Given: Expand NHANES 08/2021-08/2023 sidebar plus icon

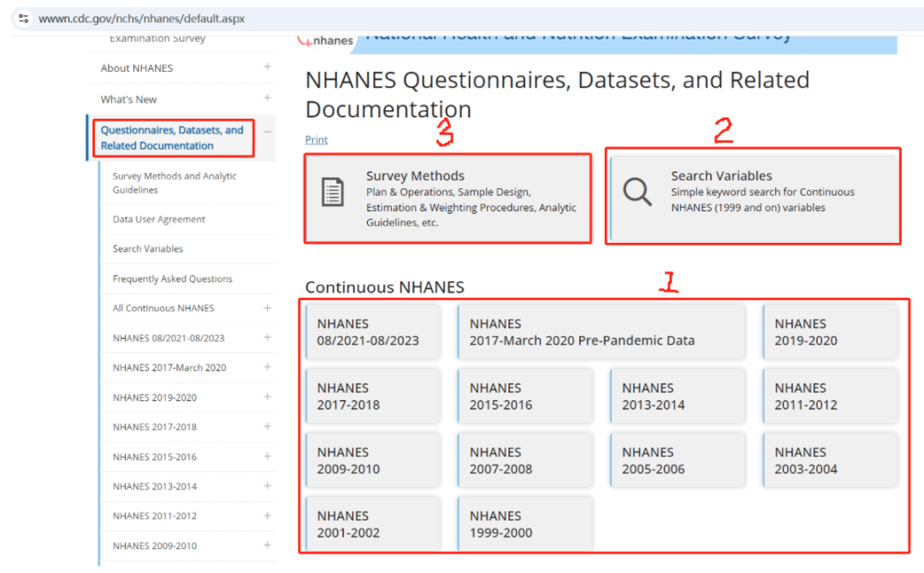Looking at the screenshot, I should point(267,338).
